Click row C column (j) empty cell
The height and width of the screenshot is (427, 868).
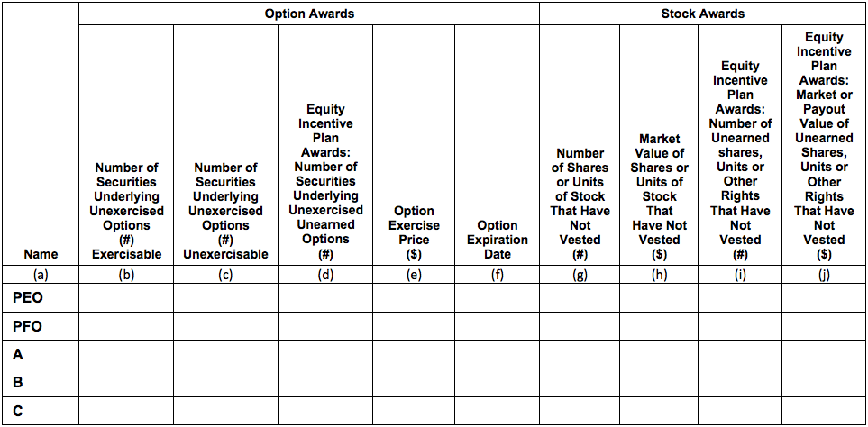(824, 412)
